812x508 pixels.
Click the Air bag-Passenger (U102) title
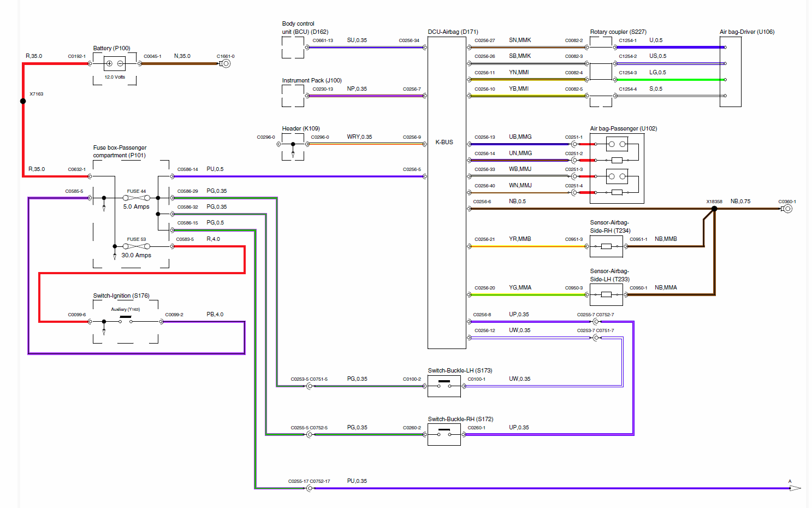coord(624,128)
